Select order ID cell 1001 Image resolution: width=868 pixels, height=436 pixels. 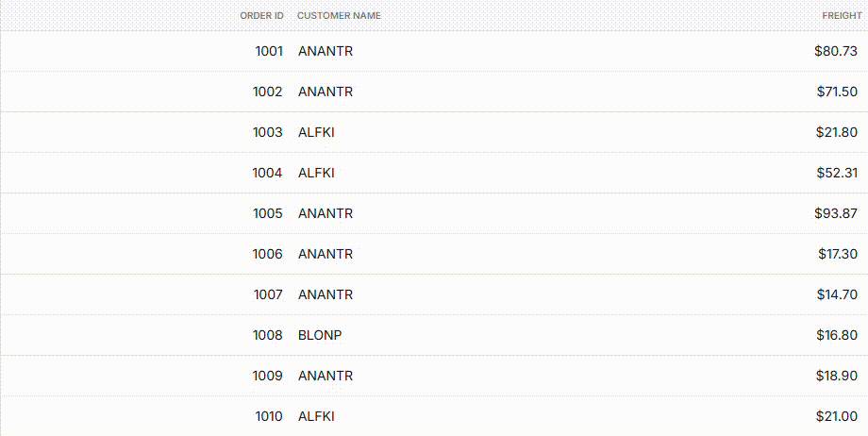tap(269, 51)
